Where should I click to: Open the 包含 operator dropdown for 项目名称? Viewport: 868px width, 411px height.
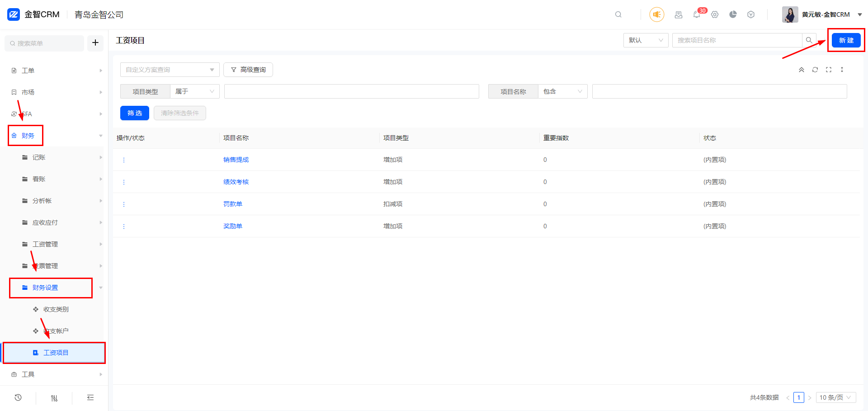tap(563, 91)
